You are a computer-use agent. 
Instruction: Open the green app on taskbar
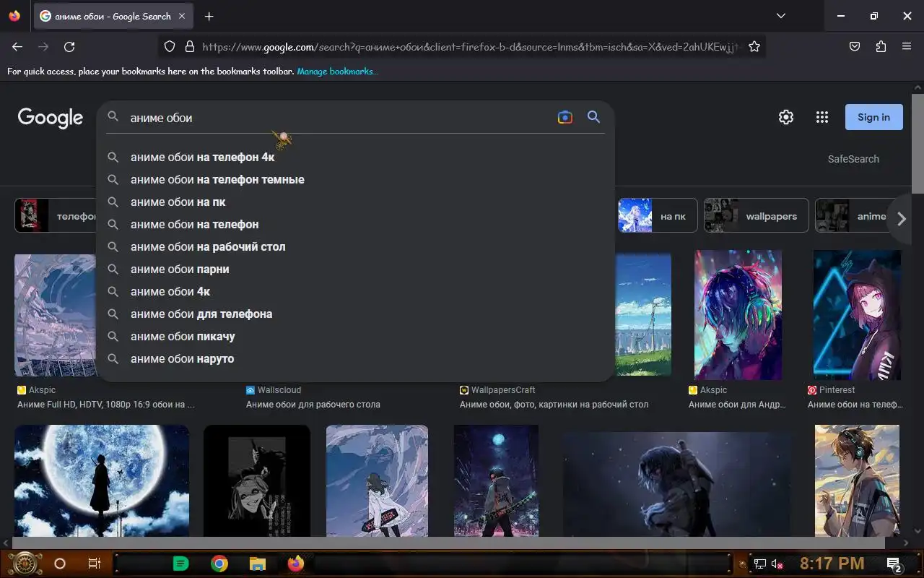coord(181,564)
